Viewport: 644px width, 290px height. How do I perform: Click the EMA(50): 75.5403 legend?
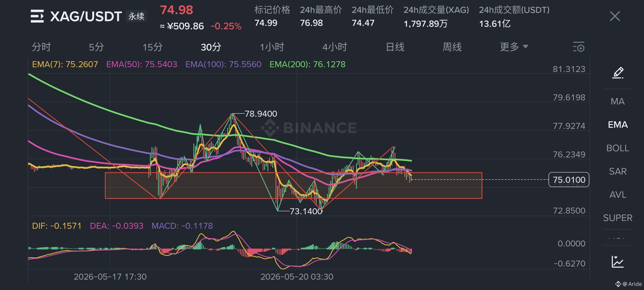tap(142, 64)
